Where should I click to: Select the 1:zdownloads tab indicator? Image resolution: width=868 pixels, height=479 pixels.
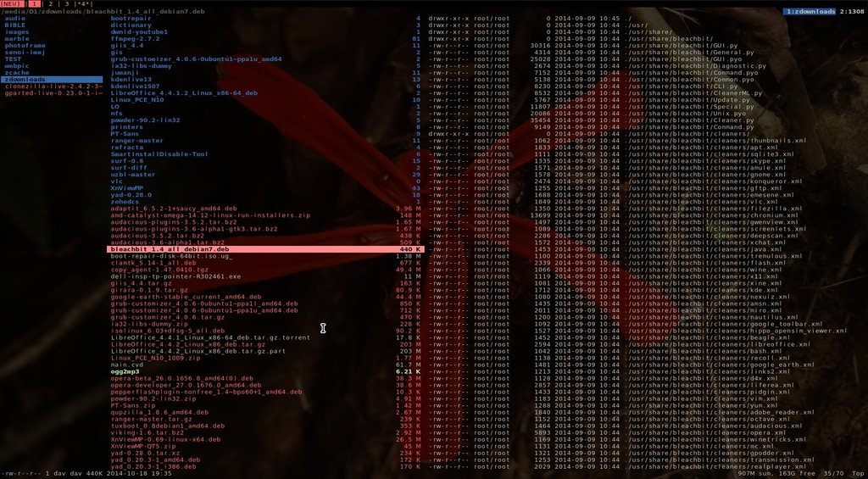click(810, 11)
